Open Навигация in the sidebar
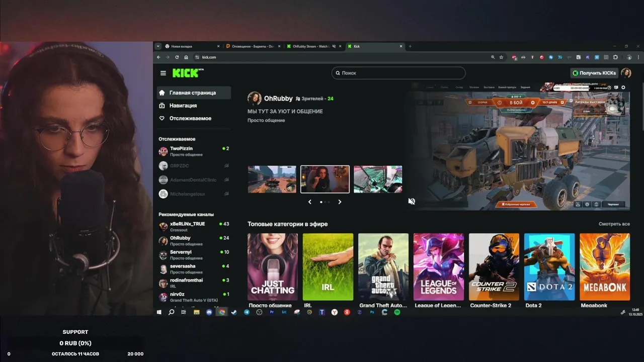This screenshot has height=362, width=644. [x=194, y=106]
